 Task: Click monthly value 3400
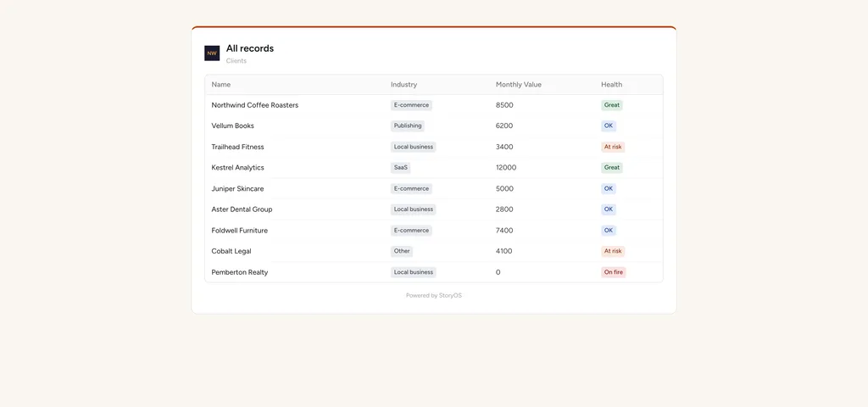tap(504, 147)
